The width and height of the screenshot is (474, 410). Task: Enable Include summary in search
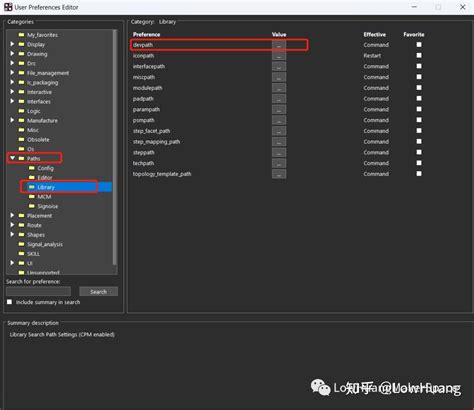(x=9, y=302)
